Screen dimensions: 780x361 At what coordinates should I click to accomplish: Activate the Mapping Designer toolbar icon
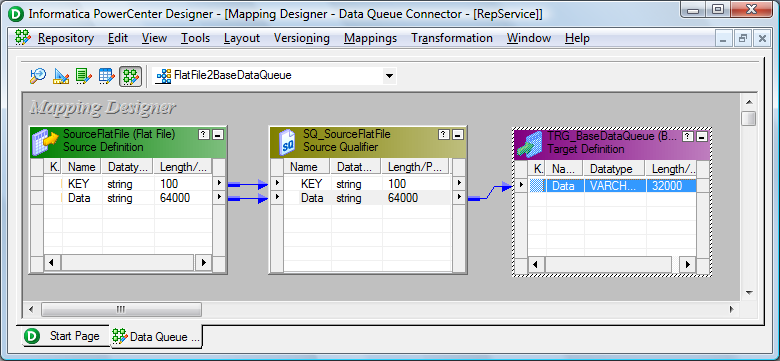click(130, 76)
